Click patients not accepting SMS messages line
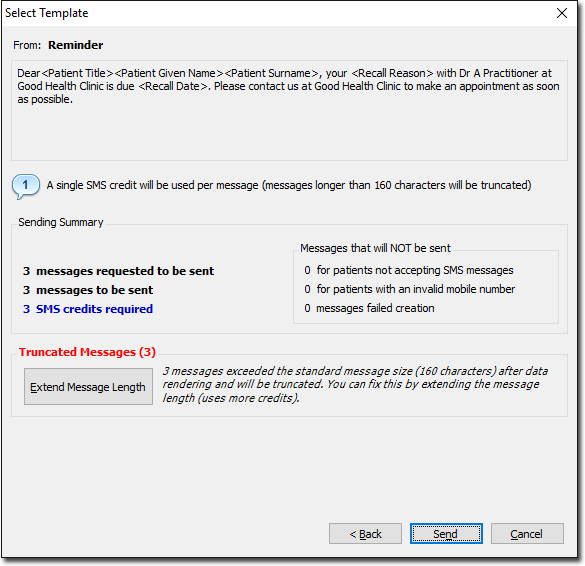This screenshot has height=566, width=585. point(409,270)
